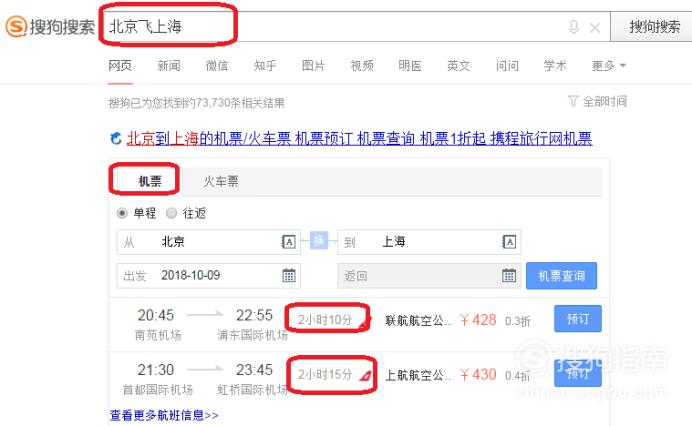
Task: Swap departure and destination with 换 button
Action: (x=319, y=241)
